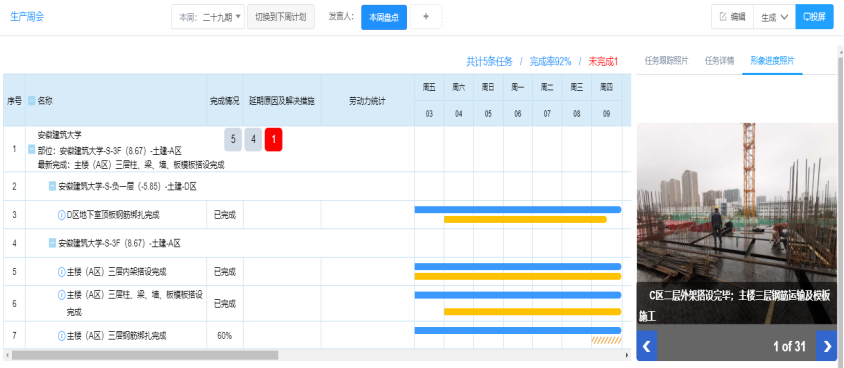Collapse the S-3F 土建-A区 group in row 4
Image resolution: width=844 pixels, height=368 pixels.
pos(52,243)
